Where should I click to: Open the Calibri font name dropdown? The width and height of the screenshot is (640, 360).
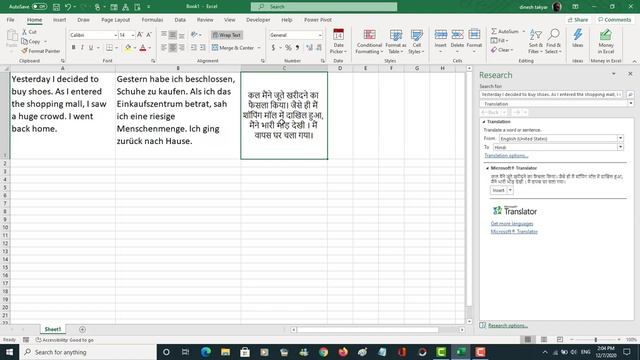115,35
